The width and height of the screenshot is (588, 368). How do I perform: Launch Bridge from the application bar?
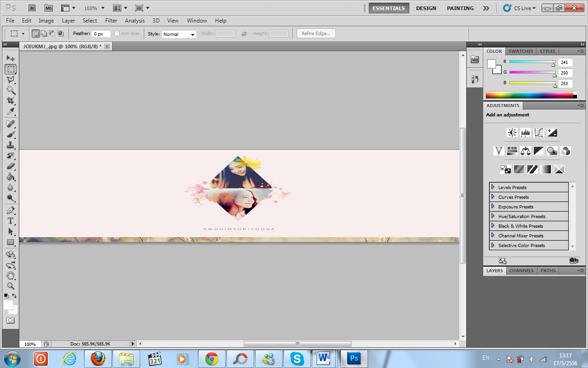tap(32, 8)
